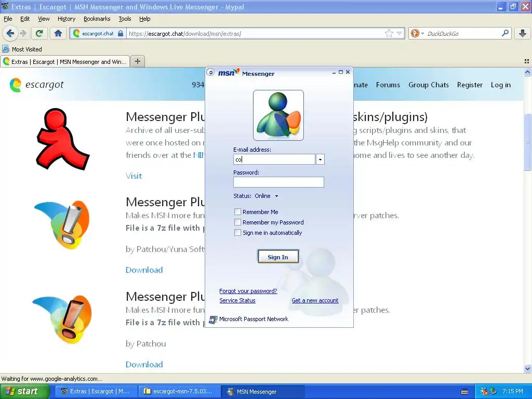Image resolution: width=532 pixels, height=399 pixels.
Task: Click the Microsoft Passport Network icon
Action: pos(212,320)
